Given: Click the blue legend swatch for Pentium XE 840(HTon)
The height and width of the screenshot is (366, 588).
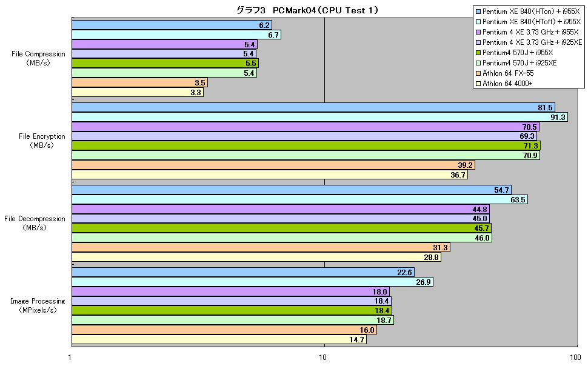Looking at the screenshot, I should [478, 12].
